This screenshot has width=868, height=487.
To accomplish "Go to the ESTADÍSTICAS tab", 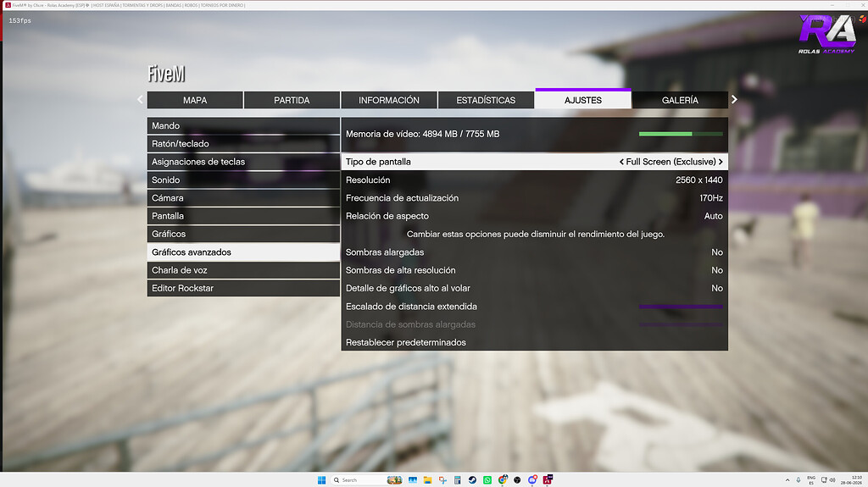I will [486, 100].
